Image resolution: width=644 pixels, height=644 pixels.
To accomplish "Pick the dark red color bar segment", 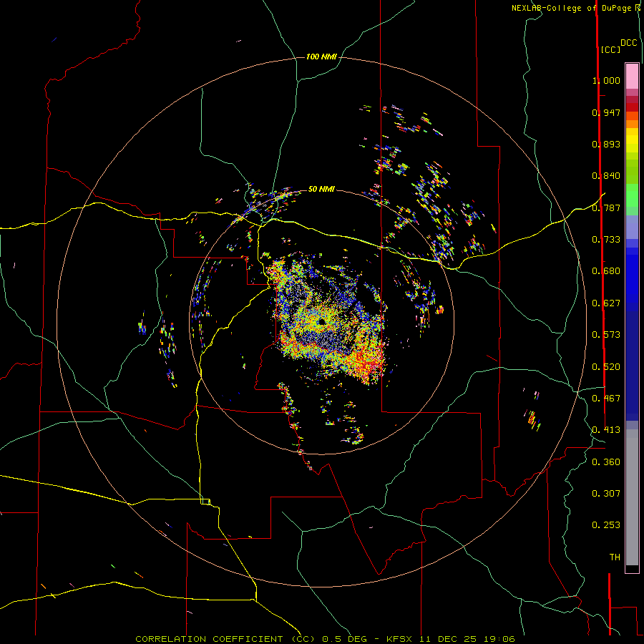I will click(632, 107).
